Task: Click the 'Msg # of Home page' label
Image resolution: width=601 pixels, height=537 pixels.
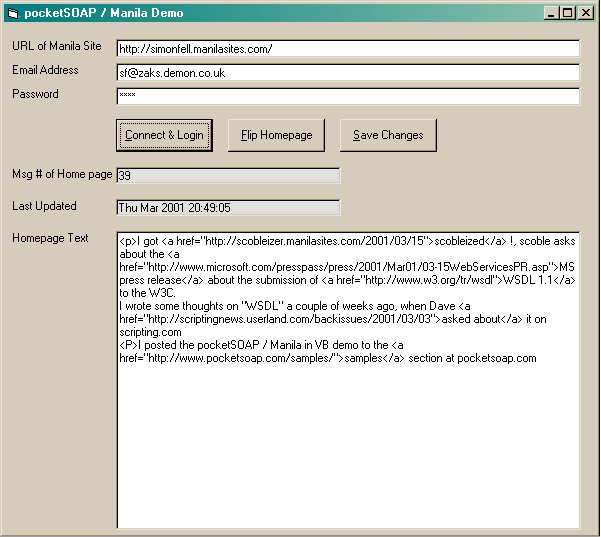Action: click(62, 174)
